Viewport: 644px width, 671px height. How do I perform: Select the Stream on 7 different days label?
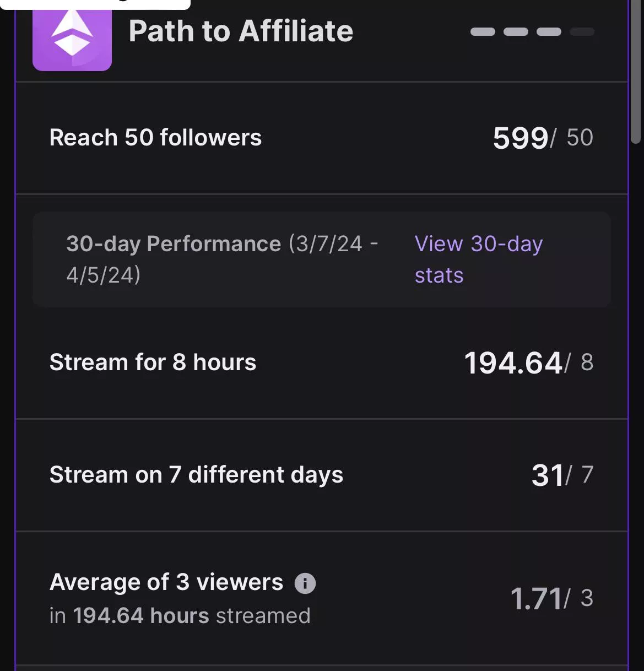click(196, 475)
